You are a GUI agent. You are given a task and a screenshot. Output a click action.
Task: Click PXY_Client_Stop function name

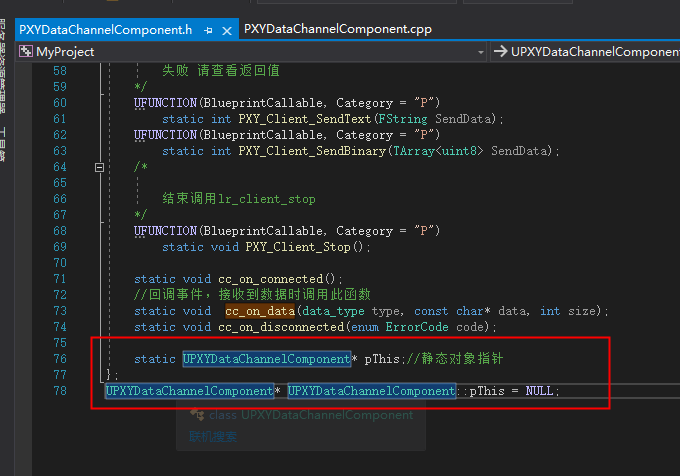tap(298, 247)
